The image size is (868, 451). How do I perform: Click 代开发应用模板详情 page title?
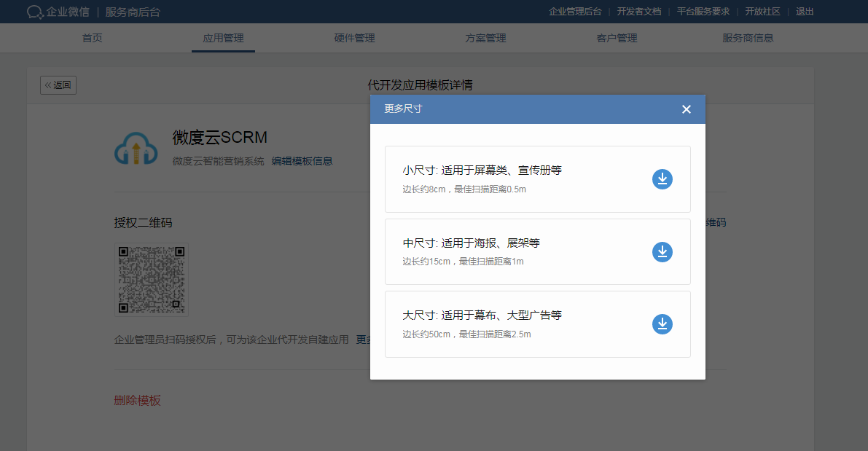point(421,85)
